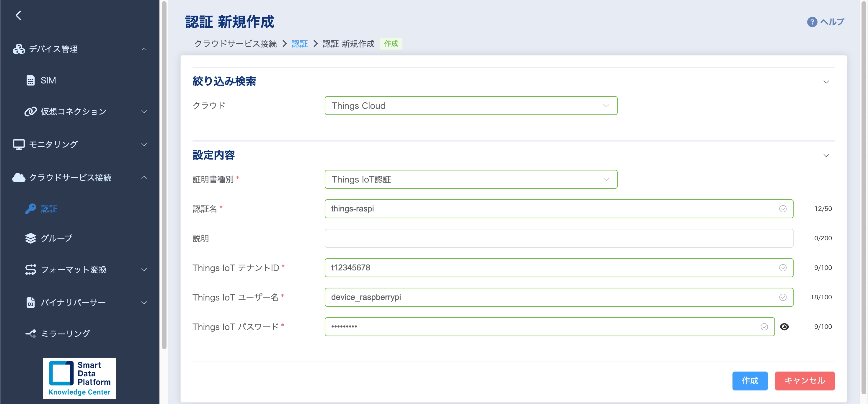Screen dimensions: 868x404
Task: Click the Things IoT ユーザー名 input
Action: click(559, 297)
